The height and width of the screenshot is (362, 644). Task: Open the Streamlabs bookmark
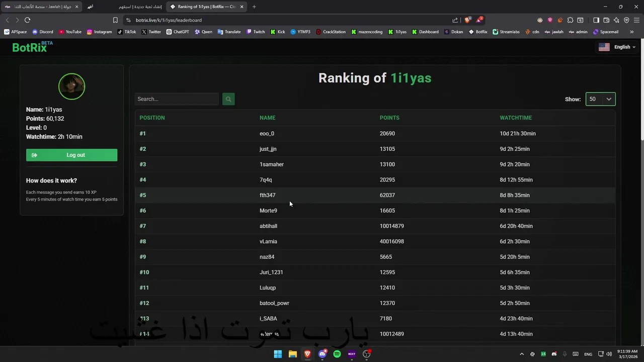pyautogui.click(x=506, y=32)
